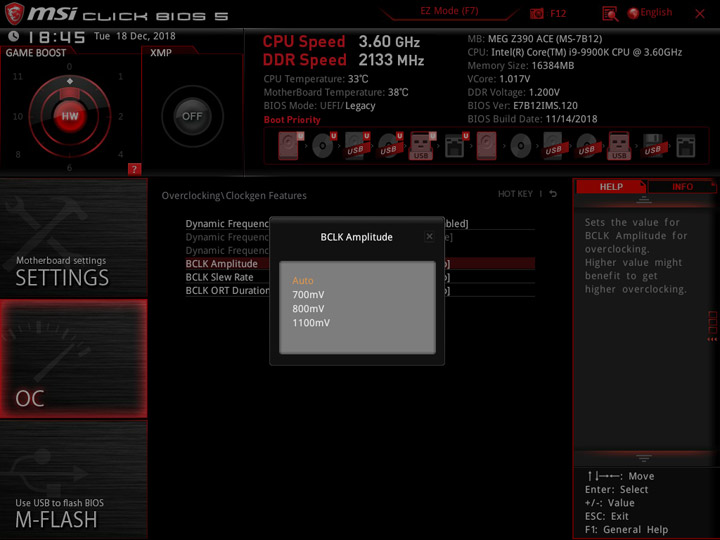Select first UEFI hard disk boot device

(290, 146)
